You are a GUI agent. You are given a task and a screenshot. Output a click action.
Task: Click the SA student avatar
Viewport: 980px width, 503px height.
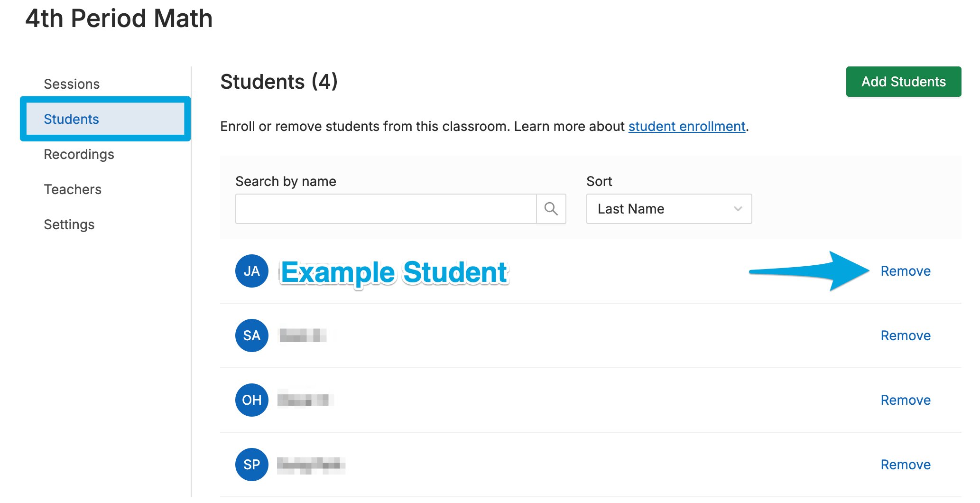tap(252, 335)
